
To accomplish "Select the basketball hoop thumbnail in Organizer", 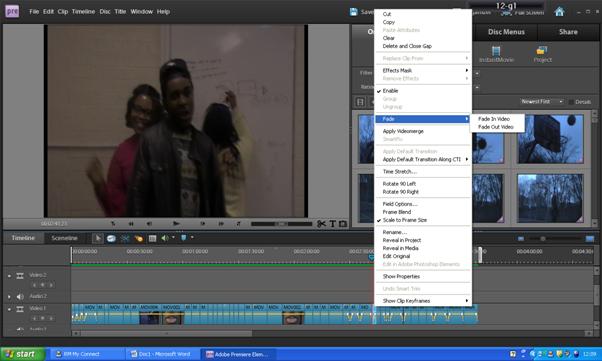I will pyautogui.click(x=550, y=139).
